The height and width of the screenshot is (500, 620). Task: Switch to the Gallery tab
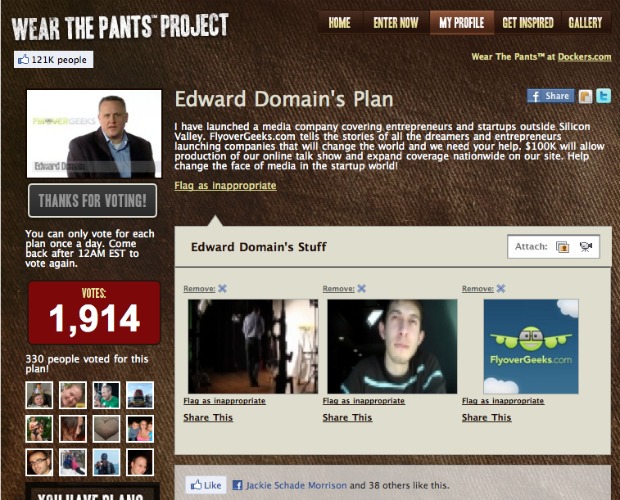click(x=585, y=23)
